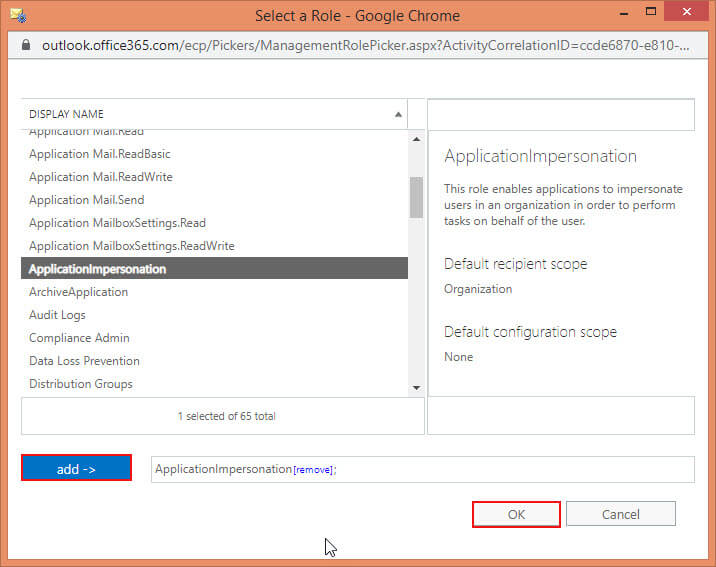This screenshot has height=567, width=716.
Task: Click the role list scrollbar thumb
Action: pyautogui.click(x=416, y=197)
